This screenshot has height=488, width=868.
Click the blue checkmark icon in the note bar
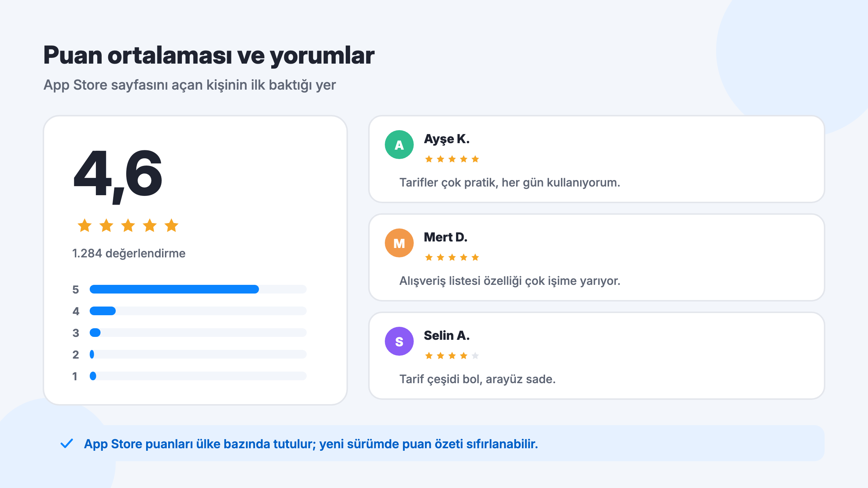click(x=67, y=444)
